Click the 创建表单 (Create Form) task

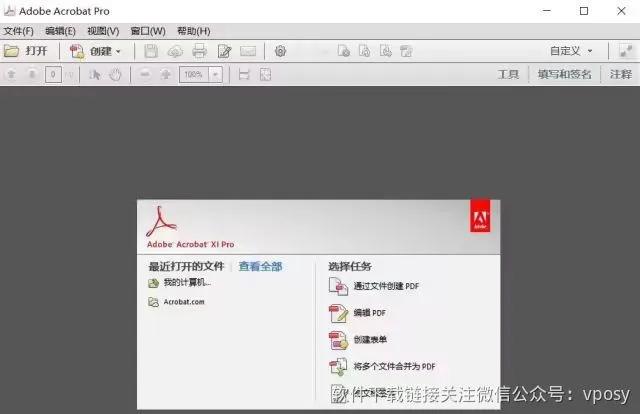[370, 339]
